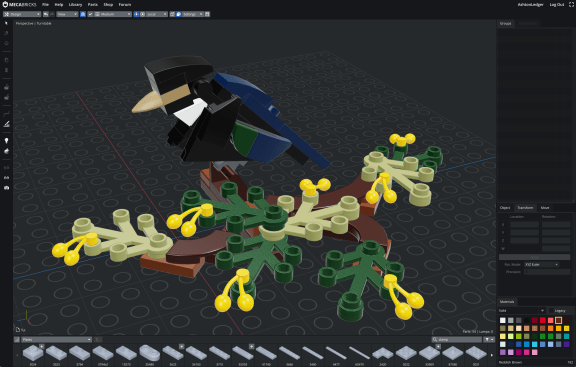Toggle the blue pivot button before Local dropdown
The width and height of the screenshot is (576, 367).
136,14
